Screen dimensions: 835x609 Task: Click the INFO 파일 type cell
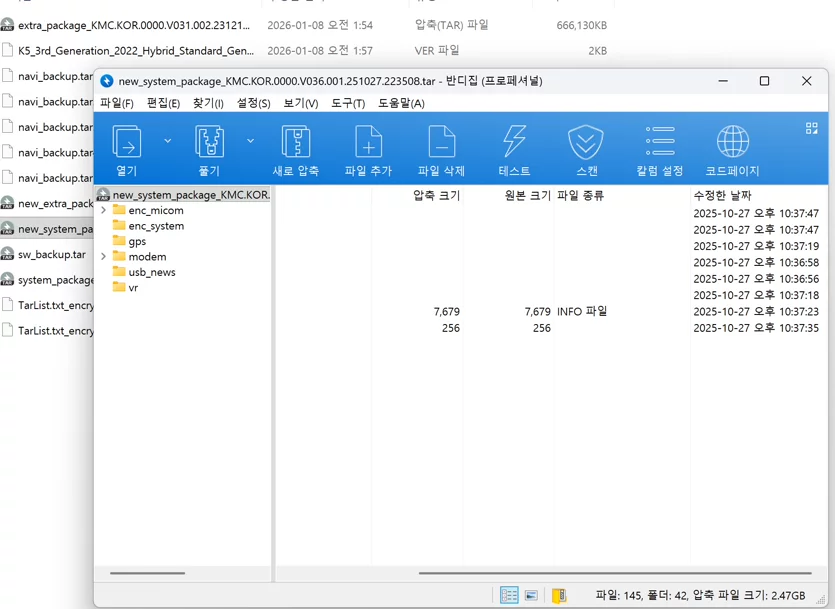tap(582, 311)
